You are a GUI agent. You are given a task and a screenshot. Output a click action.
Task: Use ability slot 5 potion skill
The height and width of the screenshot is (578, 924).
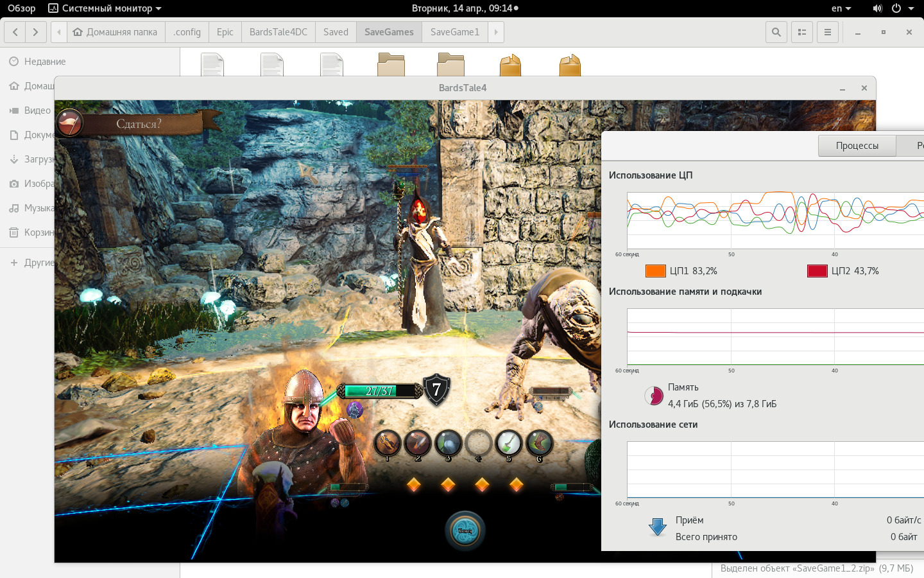(509, 443)
